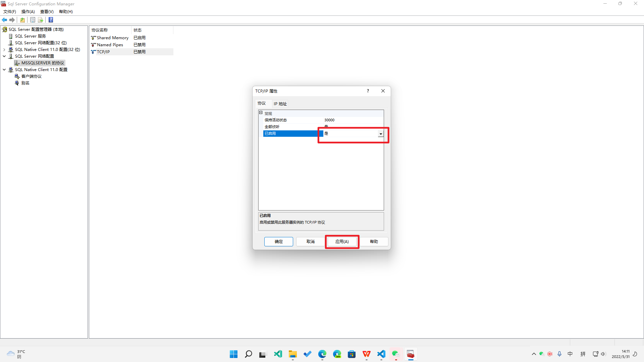This screenshot has height=362, width=644.
Task: Open green Visual Studio Code Insiders icon
Action: point(278,354)
